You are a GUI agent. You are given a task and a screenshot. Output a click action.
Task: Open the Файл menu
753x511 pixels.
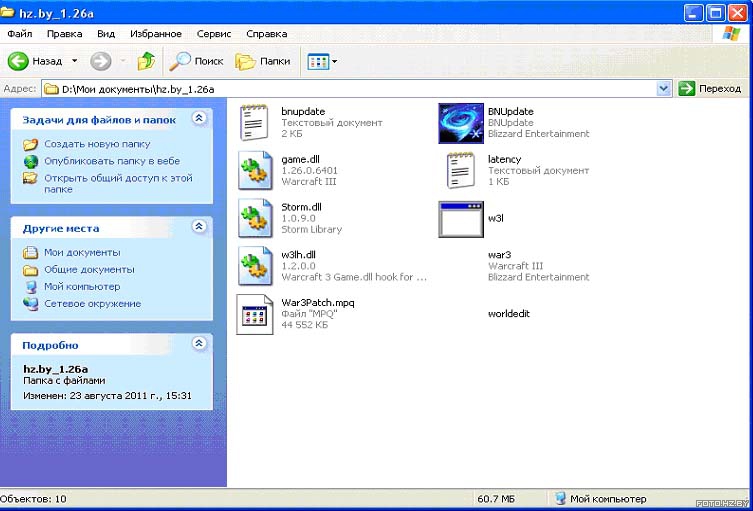[x=20, y=34]
